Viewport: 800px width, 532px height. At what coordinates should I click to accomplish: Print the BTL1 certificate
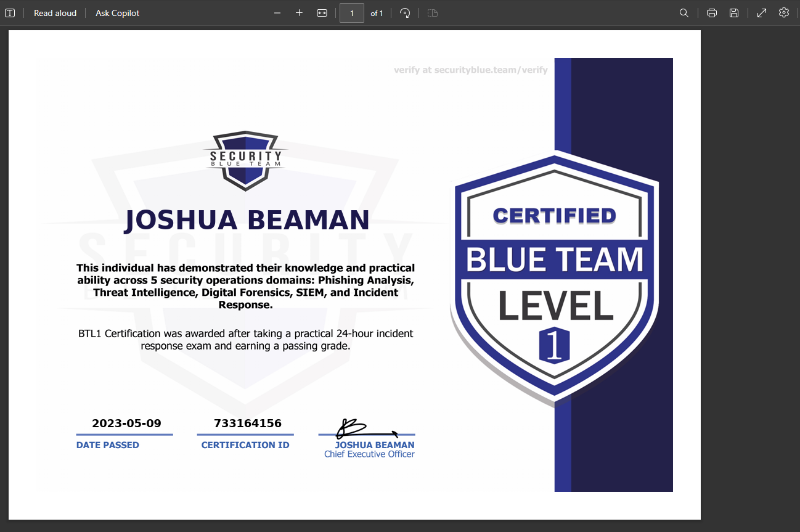tap(712, 12)
